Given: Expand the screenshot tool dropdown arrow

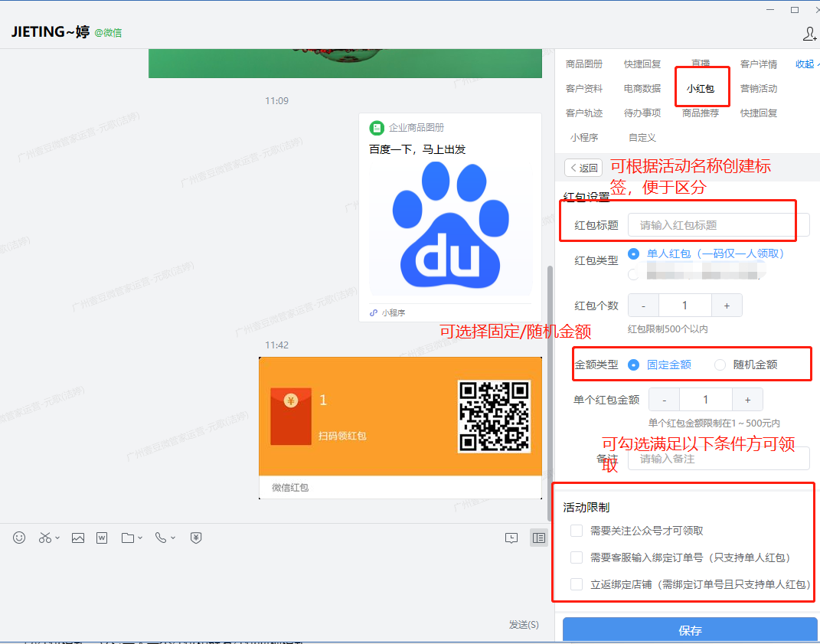Looking at the screenshot, I should [x=57, y=538].
